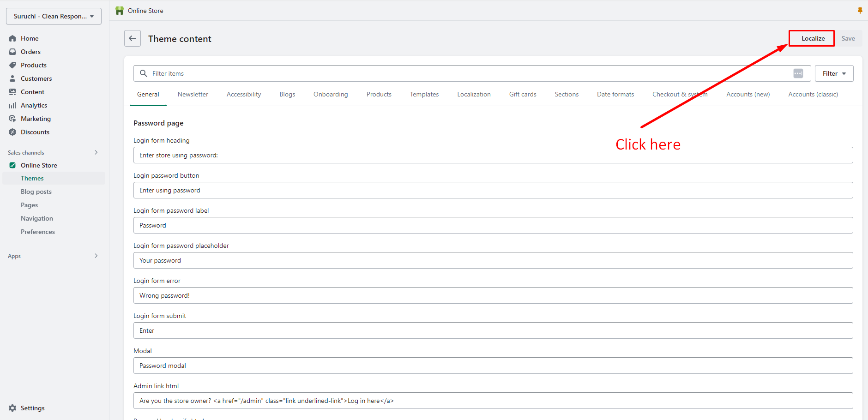This screenshot has height=420, width=868.
Task: Click the Home icon in sidebar
Action: [x=12, y=38]
